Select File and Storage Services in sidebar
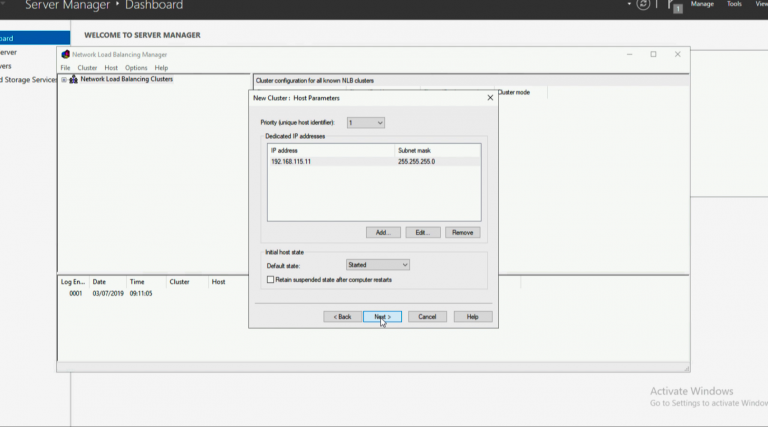Image resolution: width=768 pixels, height=427 pixels. 28,80
